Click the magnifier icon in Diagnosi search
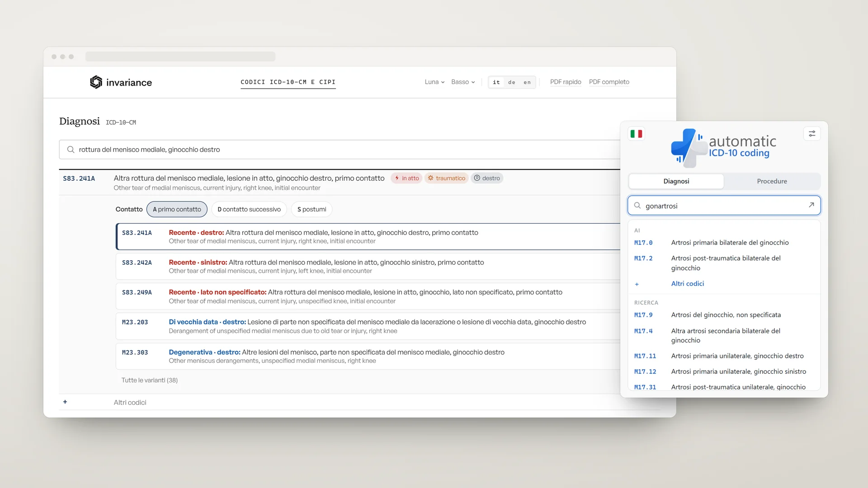This screenshot has height=488, width=868. (x=71, y=150)
